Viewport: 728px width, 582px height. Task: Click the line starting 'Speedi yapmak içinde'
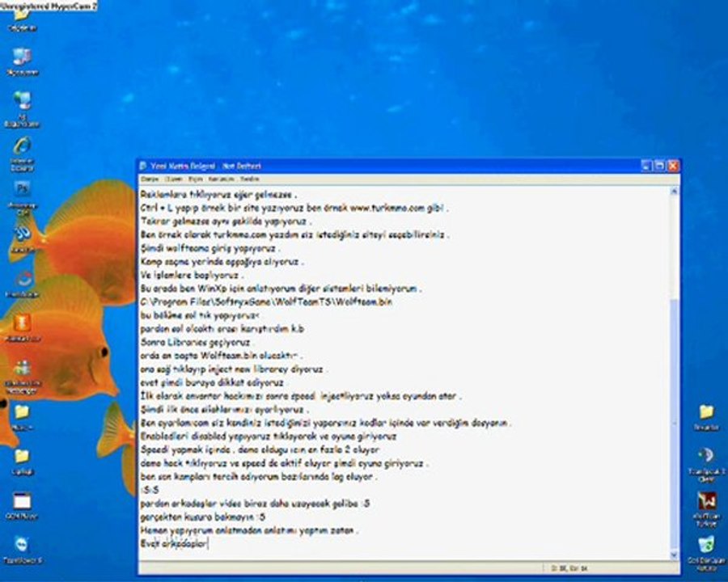pos(260,449)
